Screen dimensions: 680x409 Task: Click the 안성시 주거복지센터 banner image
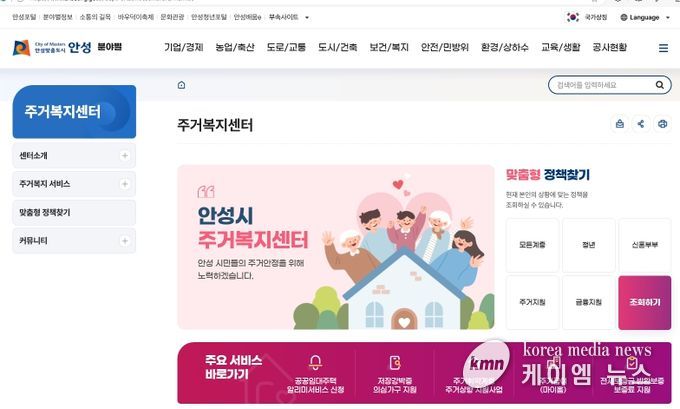click(336, 247)
